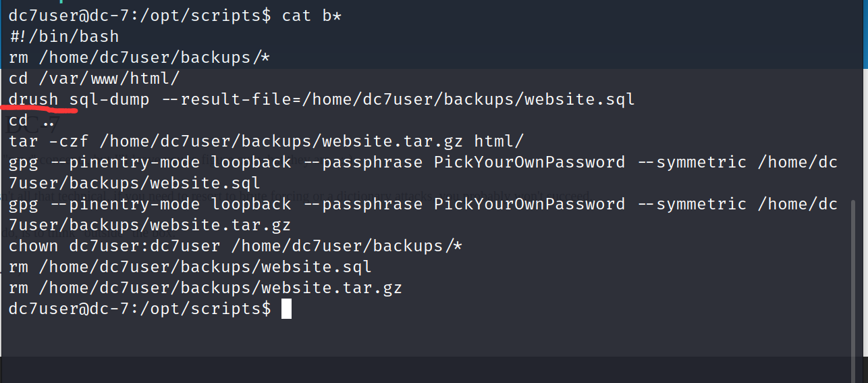The height and width of the screenshot is (383, 868).
Task: Click the 'chown dc7user:dc7user' command line
Action: click(236, 247)
